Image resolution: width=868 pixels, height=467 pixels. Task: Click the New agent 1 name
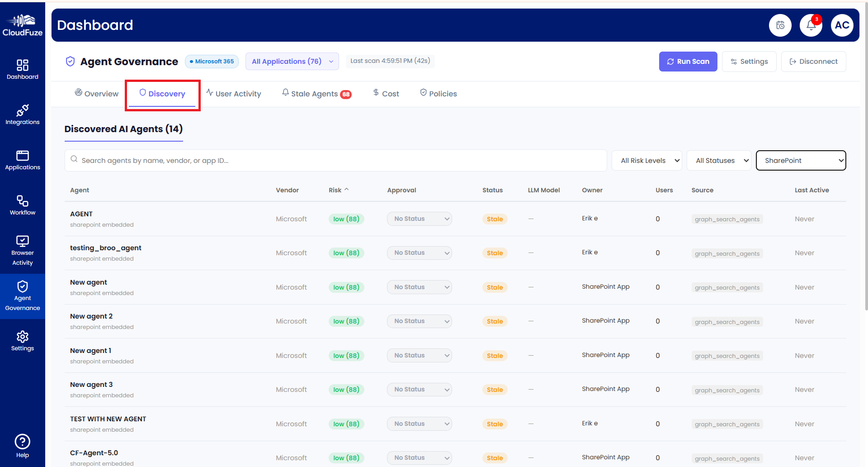[90, 350]
